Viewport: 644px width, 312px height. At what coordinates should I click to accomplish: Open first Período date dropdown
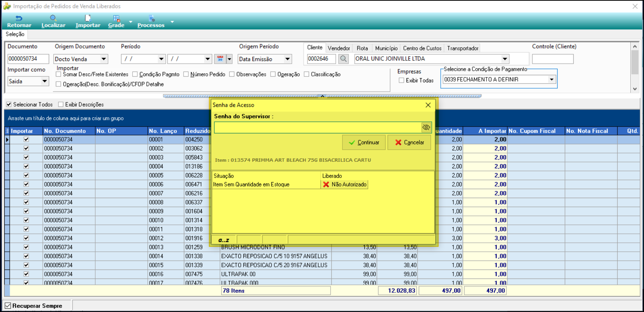point(161,59)
